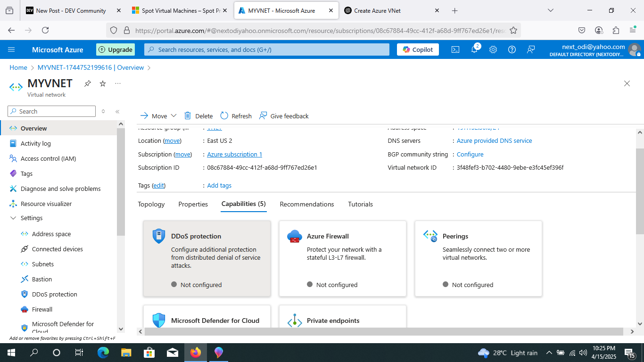The height and width of the screenshot is (362, 644).
Task: Open Microsoft Defender for Cloud card
Action: pos(207,316)
